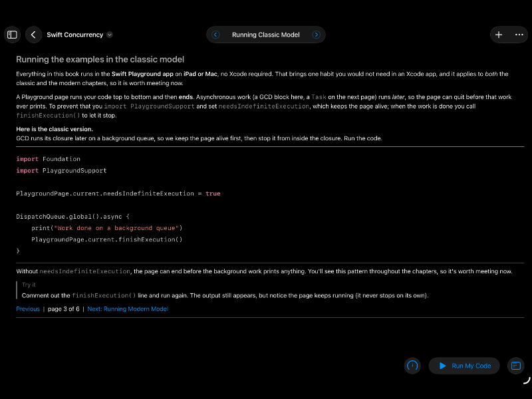
Task: Click the page 3 of 6 indicator
Action: (x=63, y=309)
